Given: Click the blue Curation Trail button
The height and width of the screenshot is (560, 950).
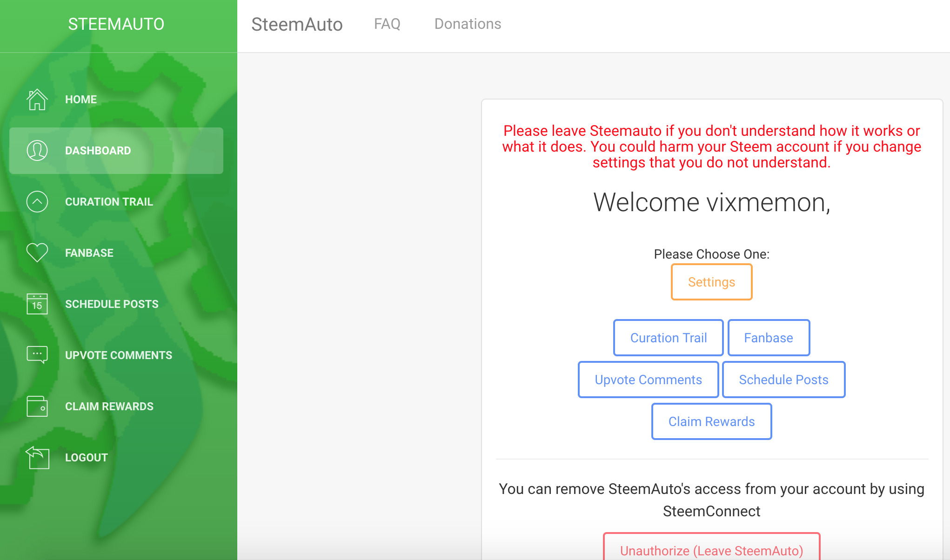Looking at the screenshot, I should 669,338.
